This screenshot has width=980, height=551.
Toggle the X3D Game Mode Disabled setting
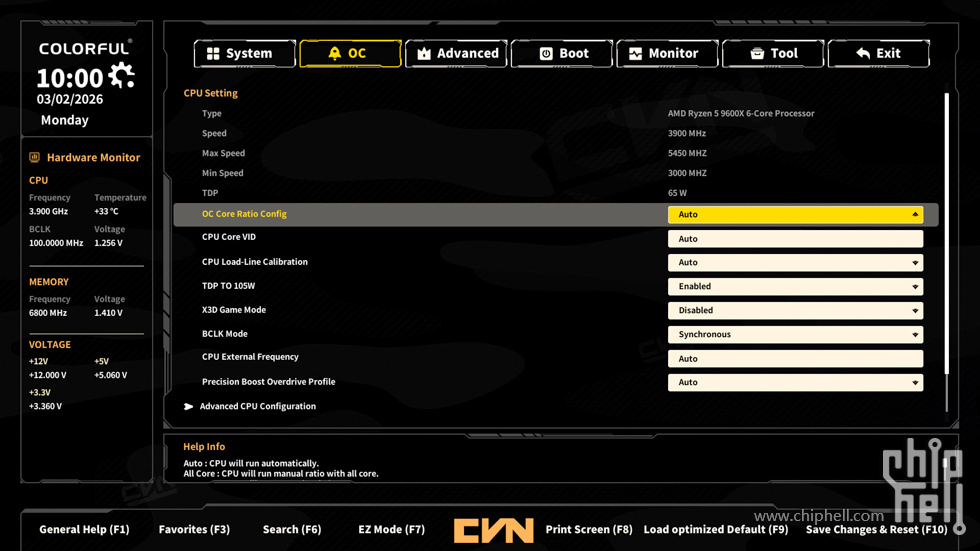pos(795,311)
